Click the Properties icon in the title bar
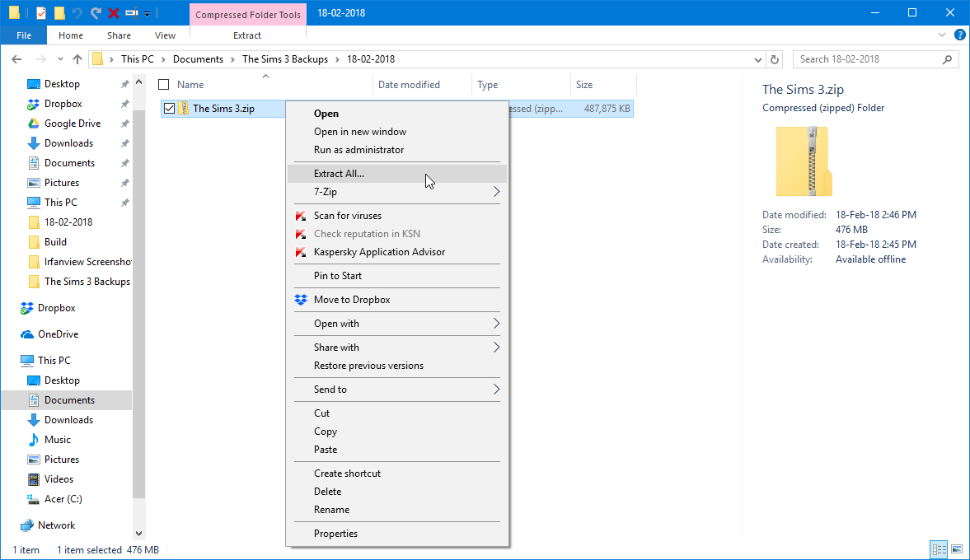 pos(41,13)
